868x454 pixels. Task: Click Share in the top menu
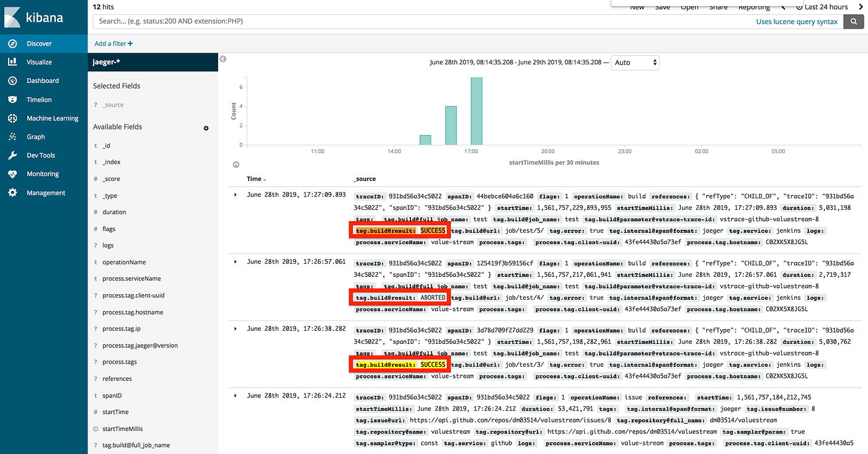(719, 7)
